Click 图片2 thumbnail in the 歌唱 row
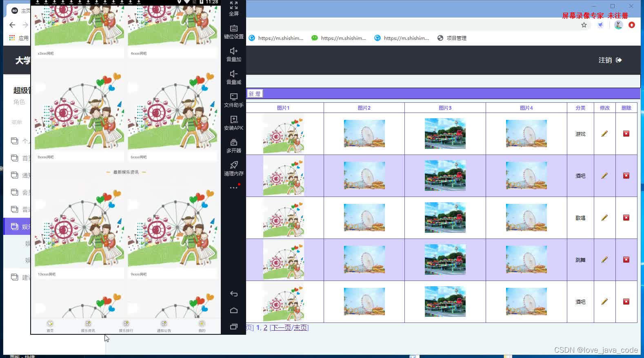 (364, 218)
